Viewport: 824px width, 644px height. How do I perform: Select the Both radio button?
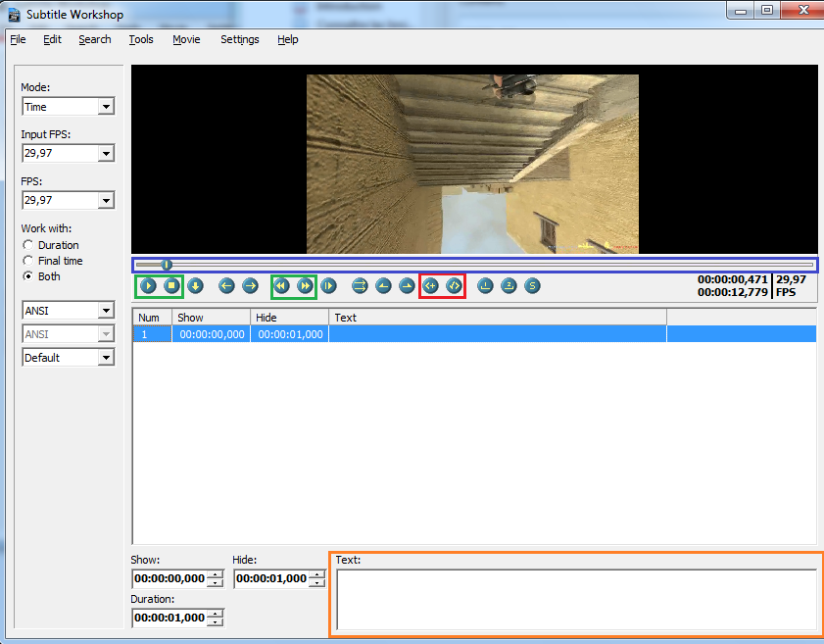coord(28,276)
